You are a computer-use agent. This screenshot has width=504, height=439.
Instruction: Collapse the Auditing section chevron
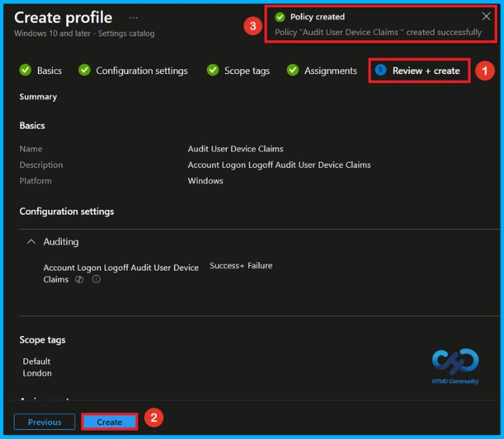(x=31, y=242)
